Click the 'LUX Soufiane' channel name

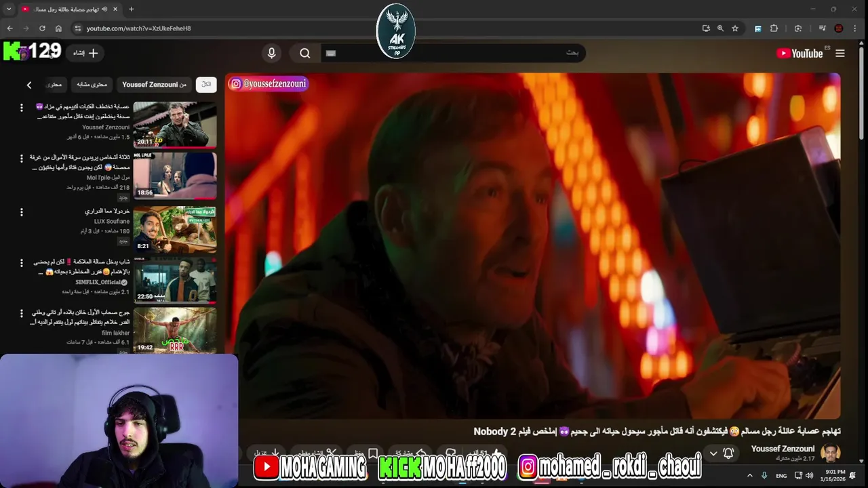(x=112, y=221)
